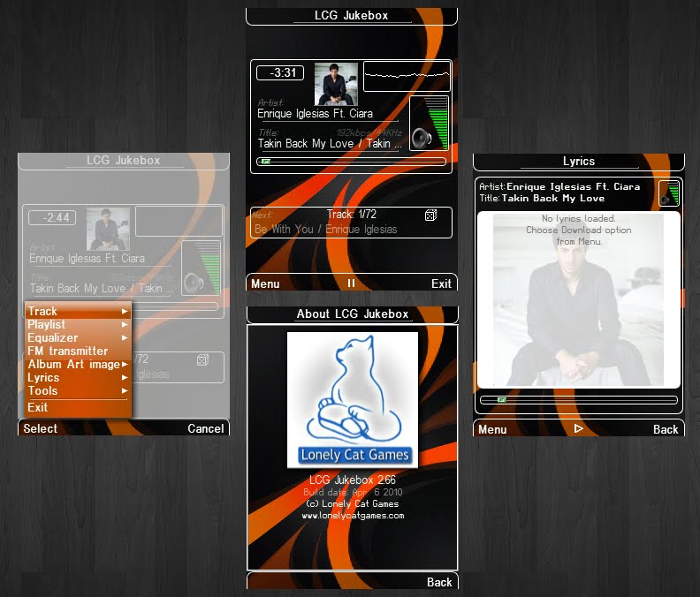Viewport: 700px width, 597px height.
Task: Open the Equalizer menu entry
Action: tap(78, 337)
